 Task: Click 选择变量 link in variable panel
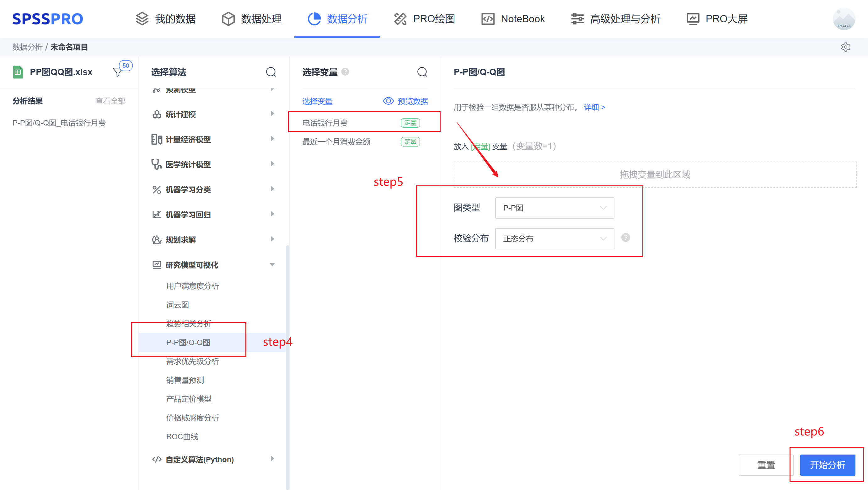(x=317, y=101)
